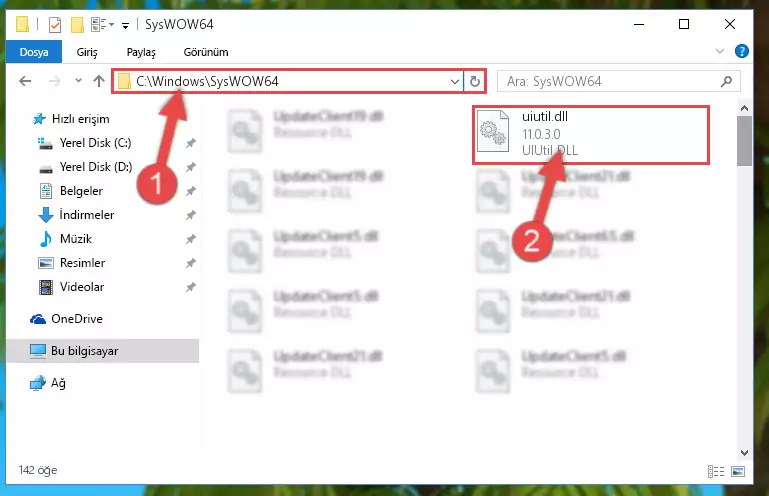Open the recent locations dropdown arrow
This screenshot has height=496, width=769.
(78, 80)
